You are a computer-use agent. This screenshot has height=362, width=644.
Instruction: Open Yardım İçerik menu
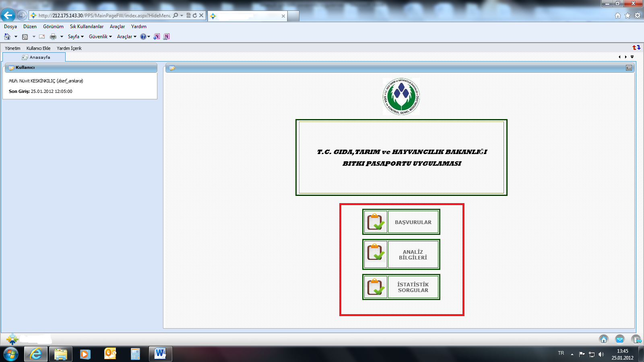coord(69,48)
